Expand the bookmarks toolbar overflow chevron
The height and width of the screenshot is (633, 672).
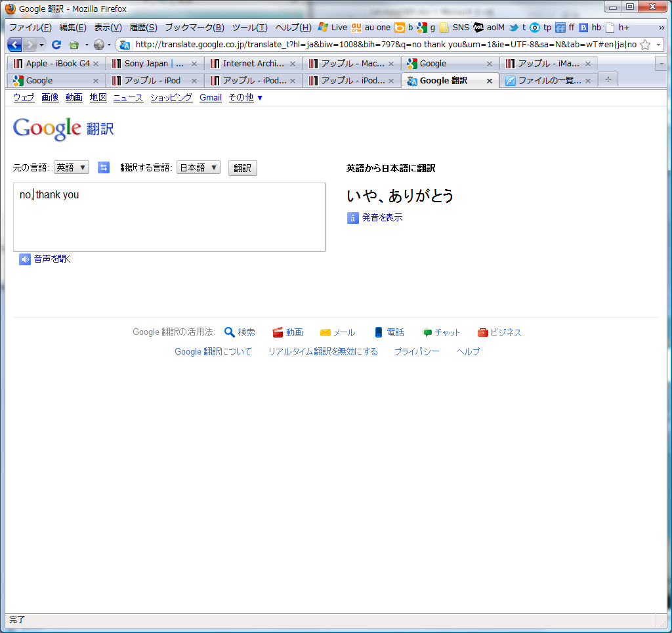[661, 28]
